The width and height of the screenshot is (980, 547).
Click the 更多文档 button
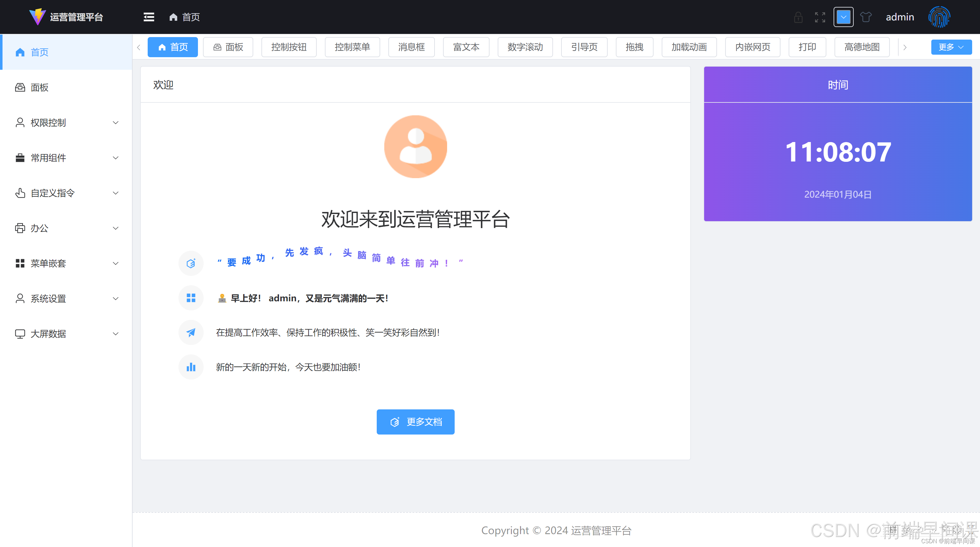[x=415, y=422]
